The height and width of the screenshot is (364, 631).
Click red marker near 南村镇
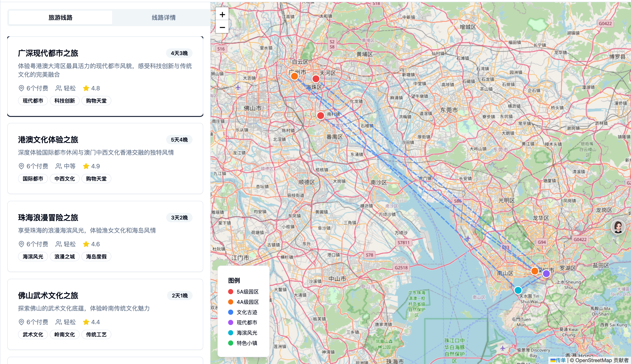pyautogui.click(x=320, y=115)
